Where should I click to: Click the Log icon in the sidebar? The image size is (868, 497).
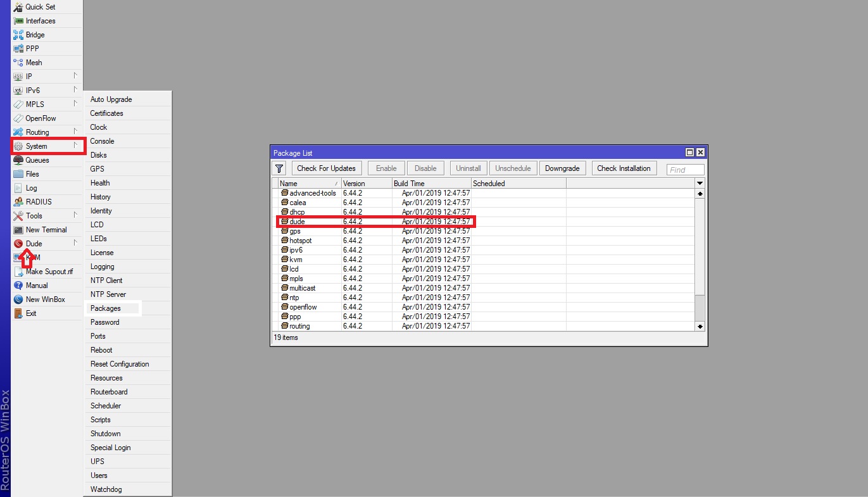(x=19, y=187)
